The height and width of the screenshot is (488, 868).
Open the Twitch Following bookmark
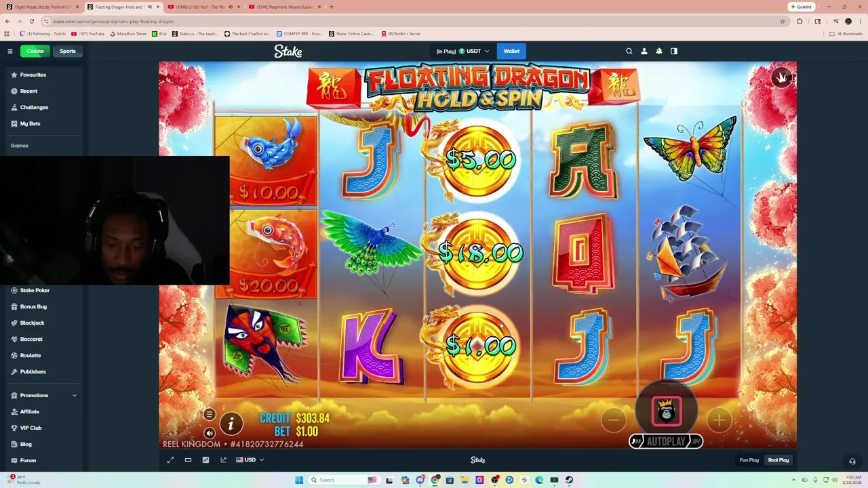coord(43,33)
